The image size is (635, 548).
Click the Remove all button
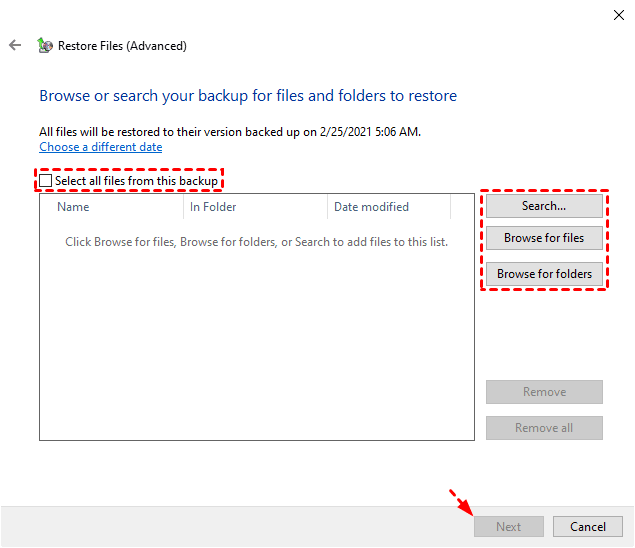(x=544, y=428)
